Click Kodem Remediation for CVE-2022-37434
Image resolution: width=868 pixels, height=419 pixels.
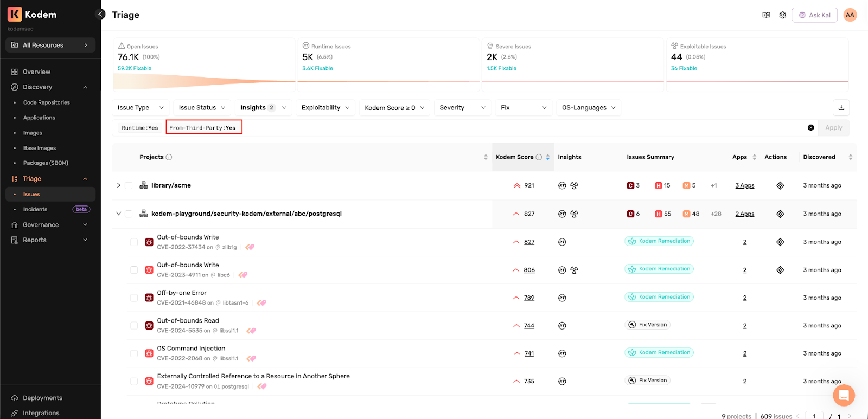tap(659, 241)
